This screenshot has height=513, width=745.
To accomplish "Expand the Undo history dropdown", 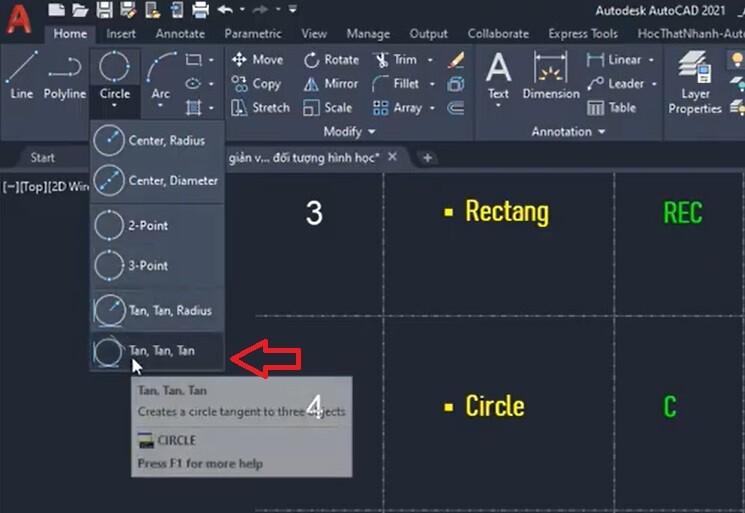I will tap(242, 9).
